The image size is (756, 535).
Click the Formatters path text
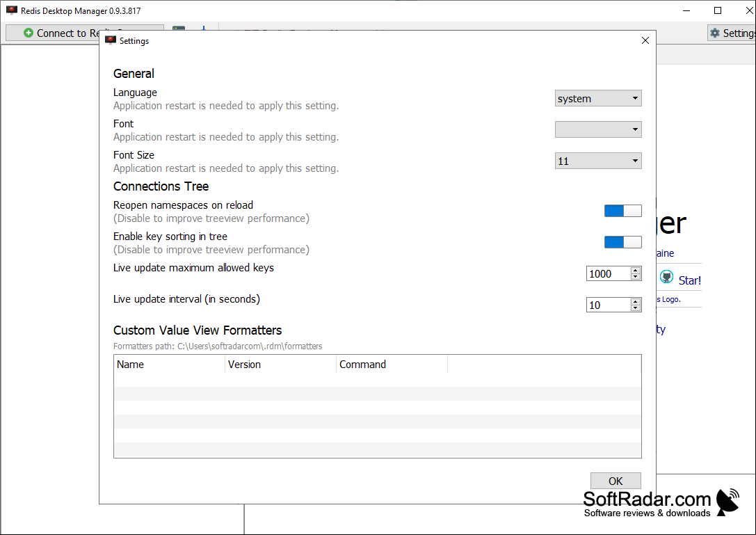point(218,346)
